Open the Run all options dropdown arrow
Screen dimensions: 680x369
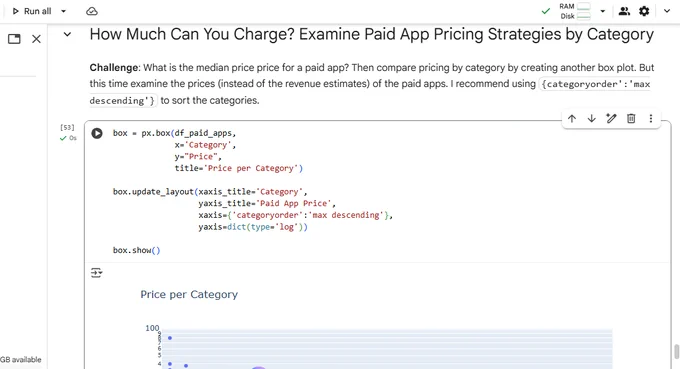tap(63, 11)
